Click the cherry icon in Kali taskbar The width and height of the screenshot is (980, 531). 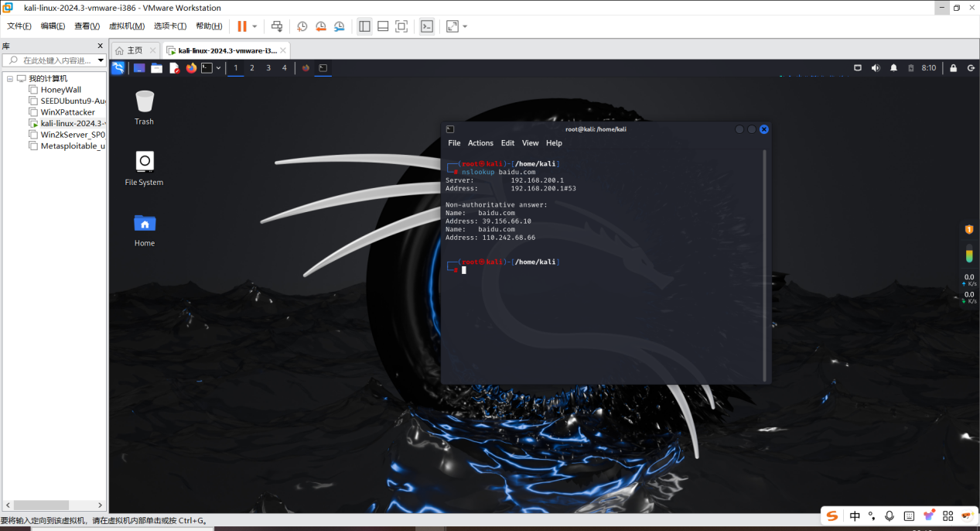coord(306,68)
